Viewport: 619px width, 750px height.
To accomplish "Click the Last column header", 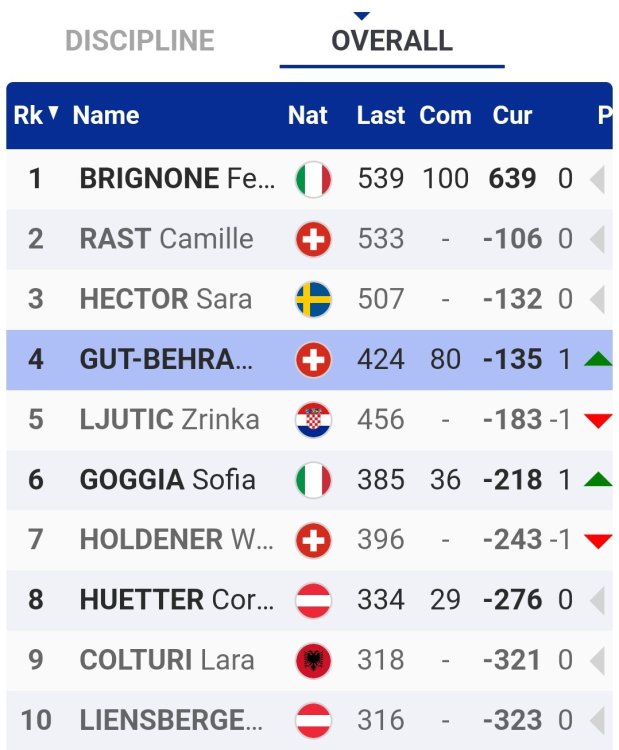I will (x=380, y=115).
